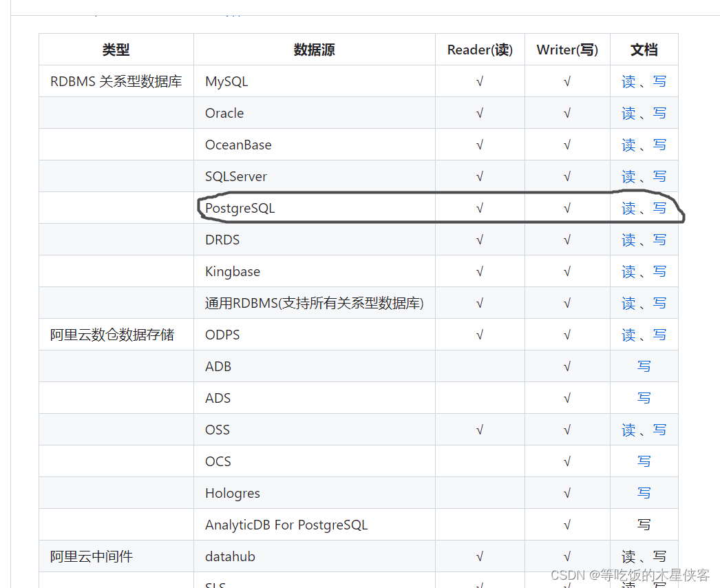Select the datahub data source cell
Image resolution: width=720 pixels, height=588 pixels.
tap(315, 556)
